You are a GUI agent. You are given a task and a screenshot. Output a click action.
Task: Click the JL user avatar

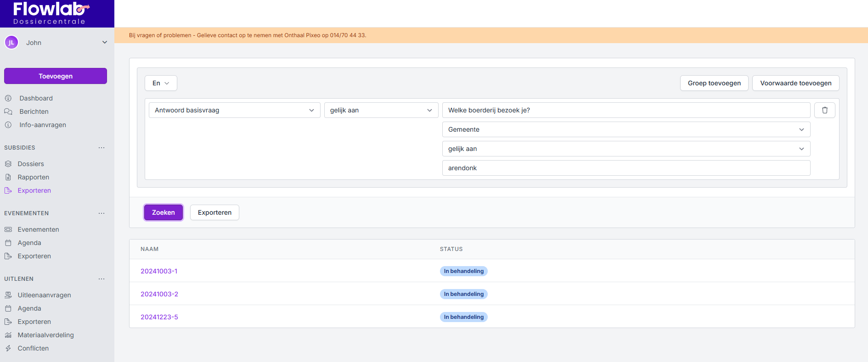coord(11,43)
